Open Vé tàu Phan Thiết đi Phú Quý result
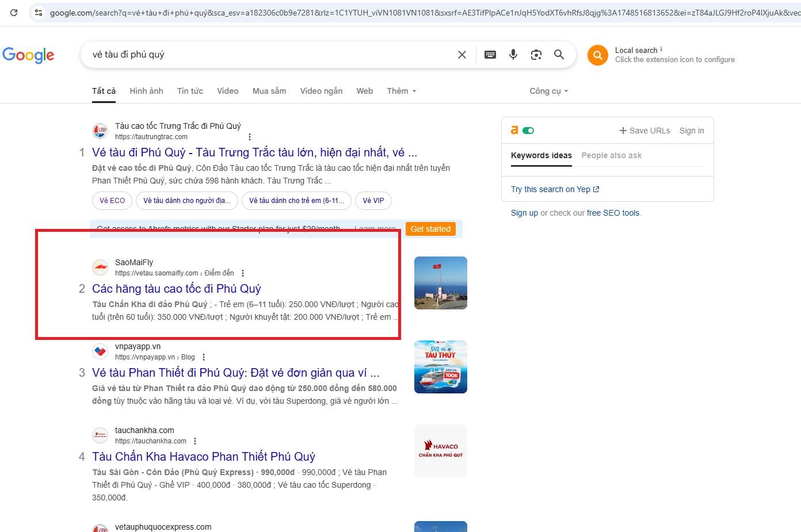The height and width of the screenshot is (532, 801). point(236,373)
